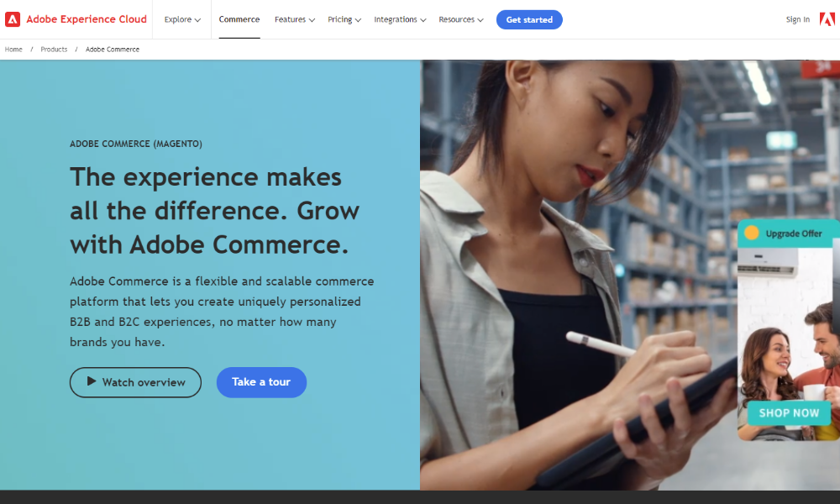
Task: Click the SHOP NOW button on the offer card
Action: [x=789, y=413]
